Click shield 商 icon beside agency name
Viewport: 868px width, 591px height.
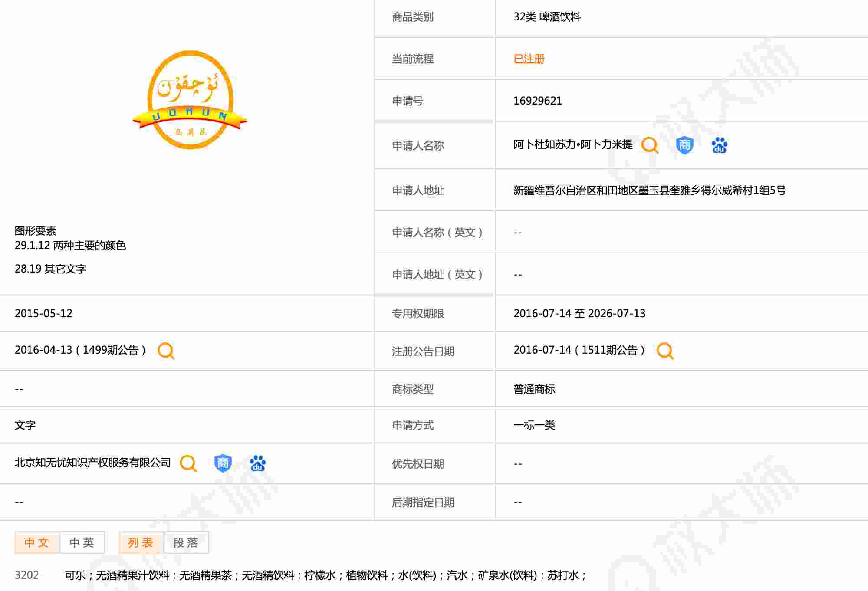[223, 463]
